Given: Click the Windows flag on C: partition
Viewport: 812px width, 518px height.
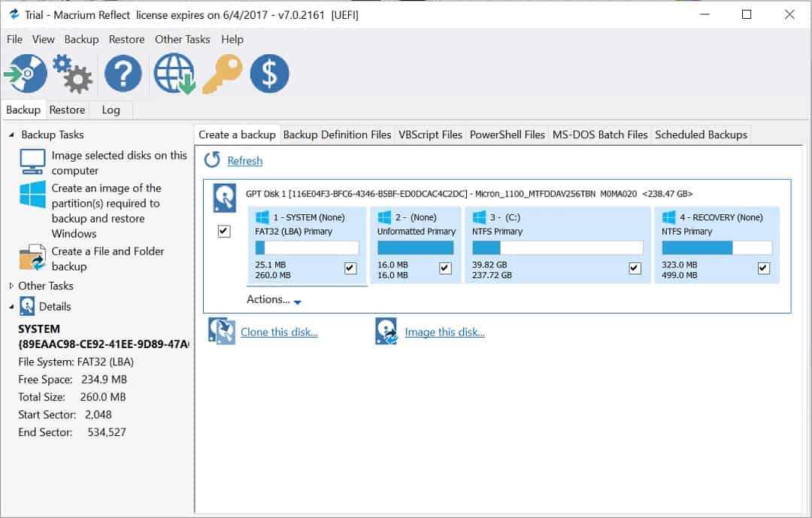Looking at the screenshot, I should 480,217.
